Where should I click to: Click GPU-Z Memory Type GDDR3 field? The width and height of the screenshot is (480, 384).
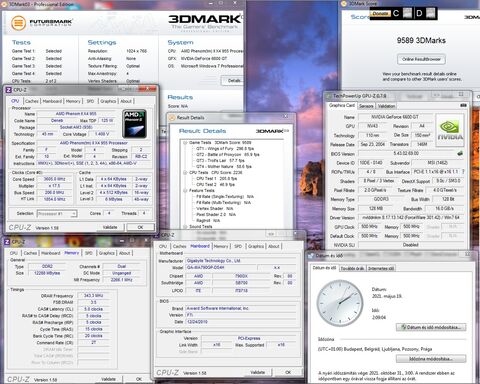(381, 199)
